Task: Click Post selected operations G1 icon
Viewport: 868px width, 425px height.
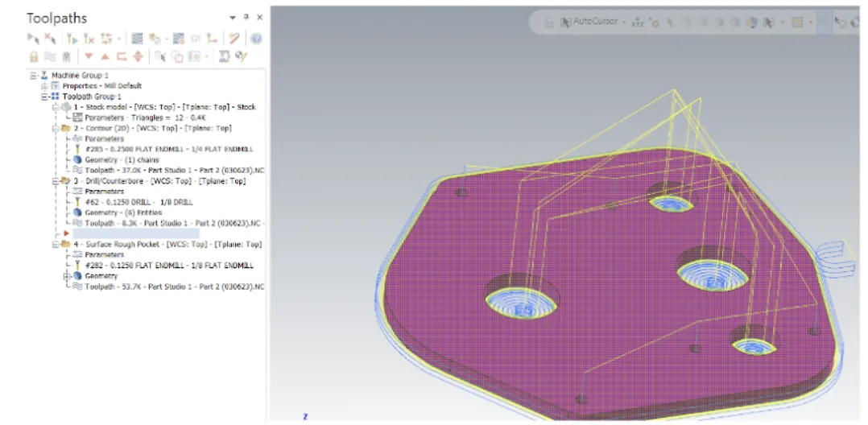Action: tap(196, 38)
